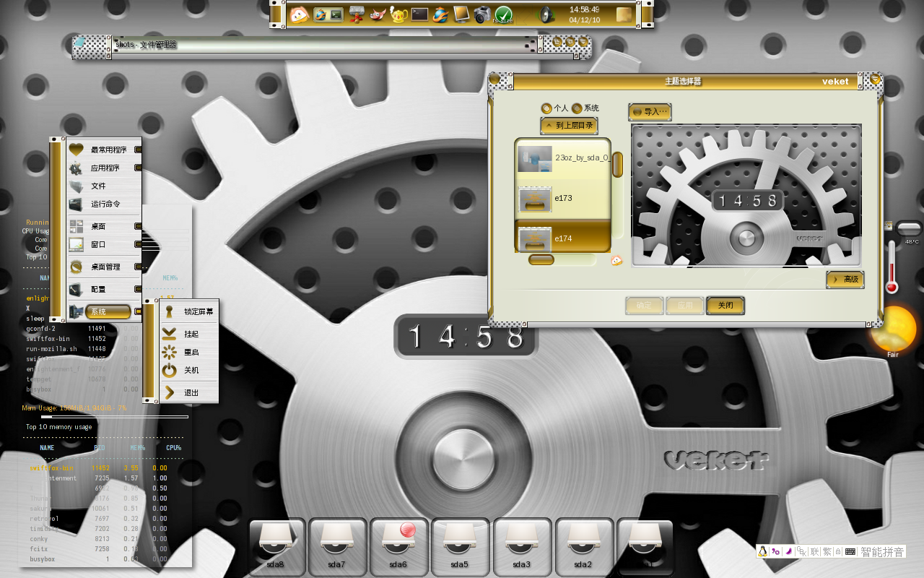The image size is (924, 578).
Task: Click the highlighted 系统 menu item
Action: [105, 311]
